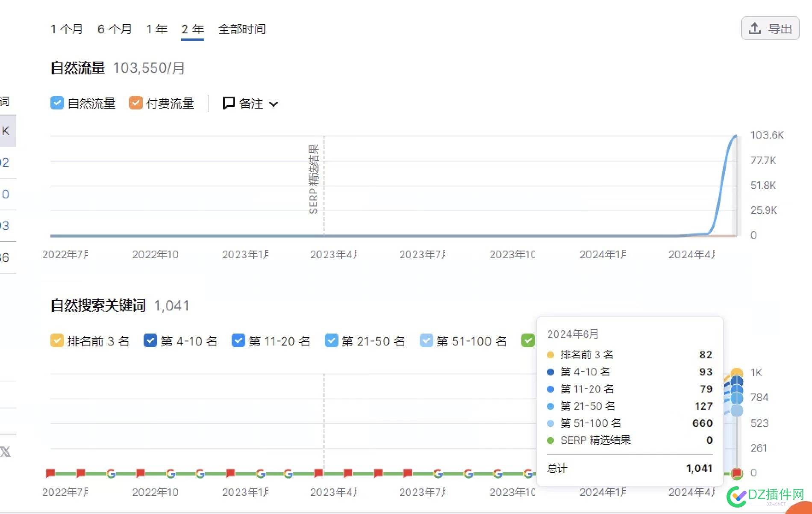Viewport: 812px width, 514px height.
Task: Click the 523 y-axis label on keywords chart
Action: click(759, 423)
